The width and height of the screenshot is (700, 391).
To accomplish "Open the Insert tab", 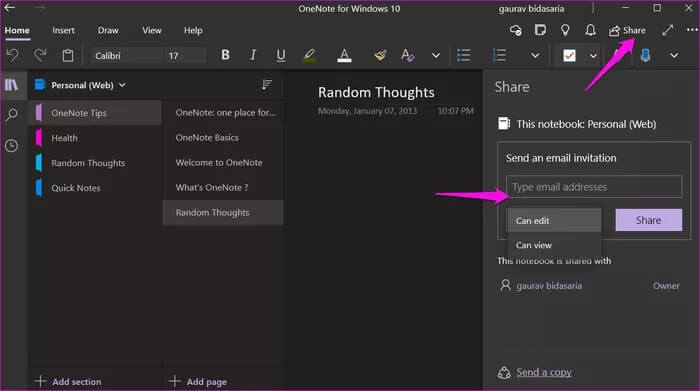I will (x=63, y=30).
